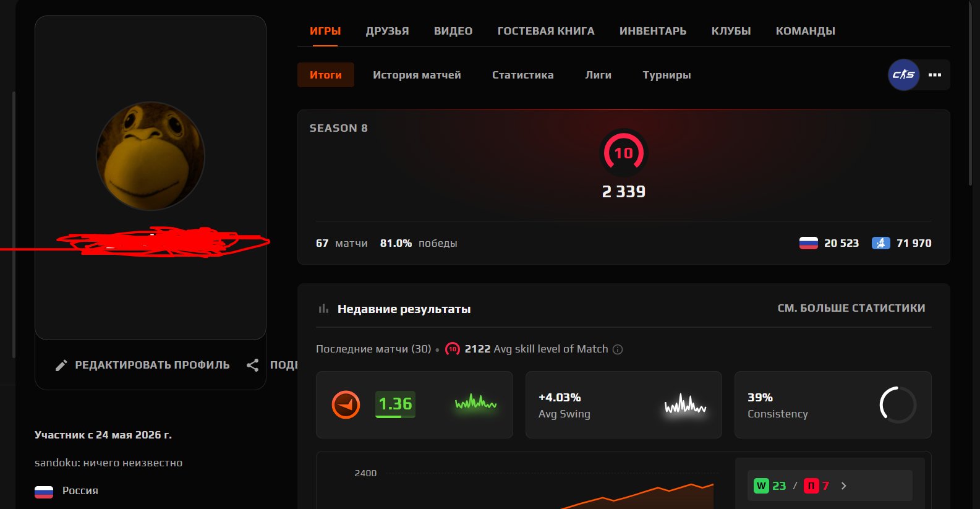This screenshot has width=980, height=509.
Task: Select the Итоги sub-tab
Action: (x=326, y=75)
